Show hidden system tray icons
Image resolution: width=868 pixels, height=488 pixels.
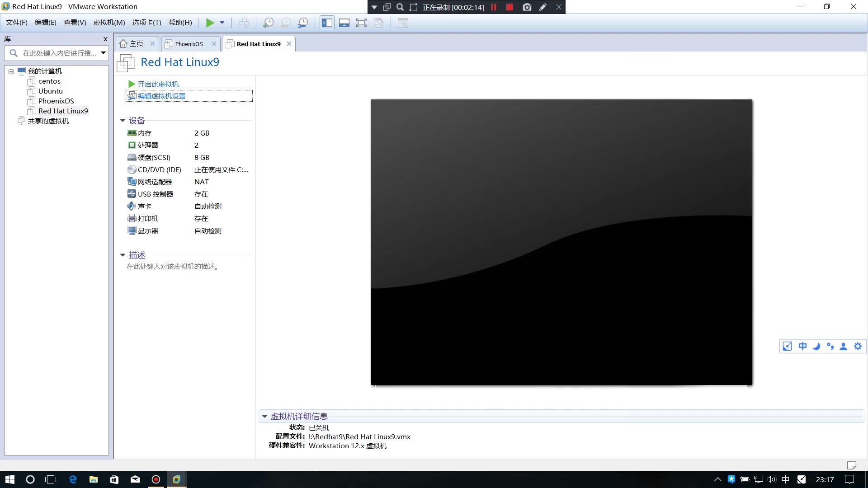(x=717, y=479)
